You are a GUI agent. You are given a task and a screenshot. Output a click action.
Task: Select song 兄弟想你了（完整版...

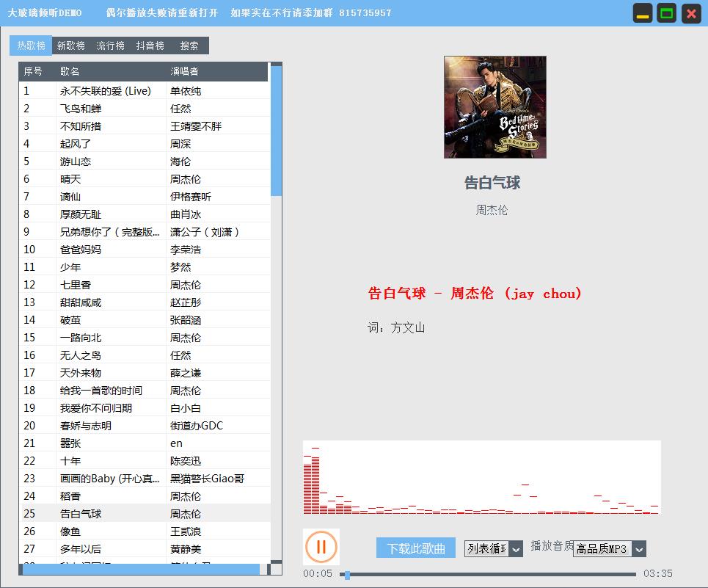point(110,232)
